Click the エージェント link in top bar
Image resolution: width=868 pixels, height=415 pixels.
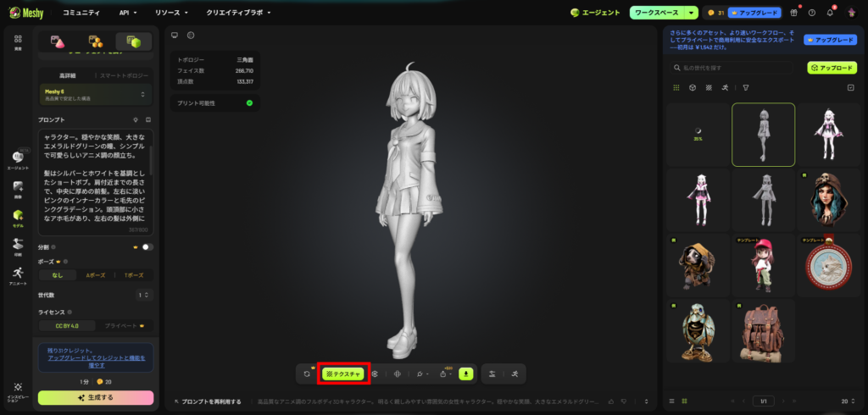[x=595, y=12]
